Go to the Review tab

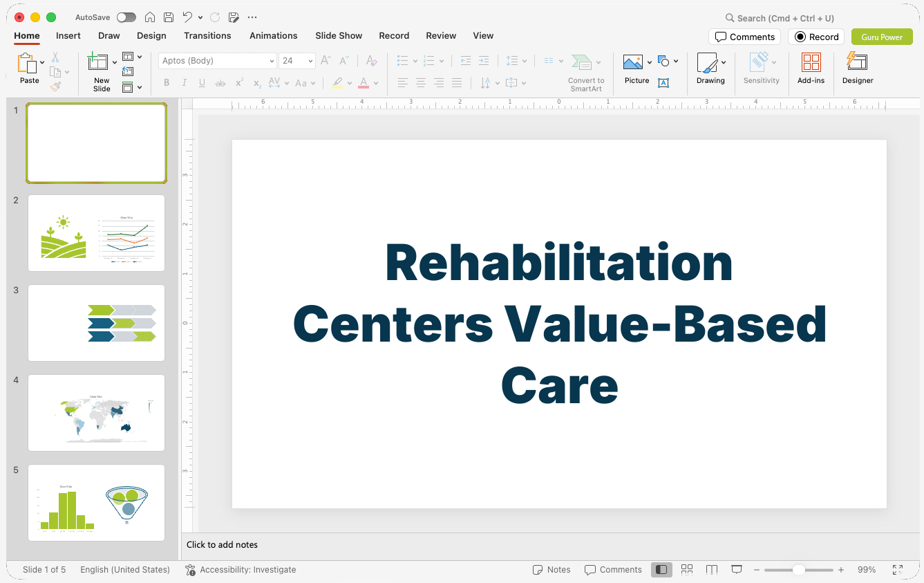click(x=441, y=36)
